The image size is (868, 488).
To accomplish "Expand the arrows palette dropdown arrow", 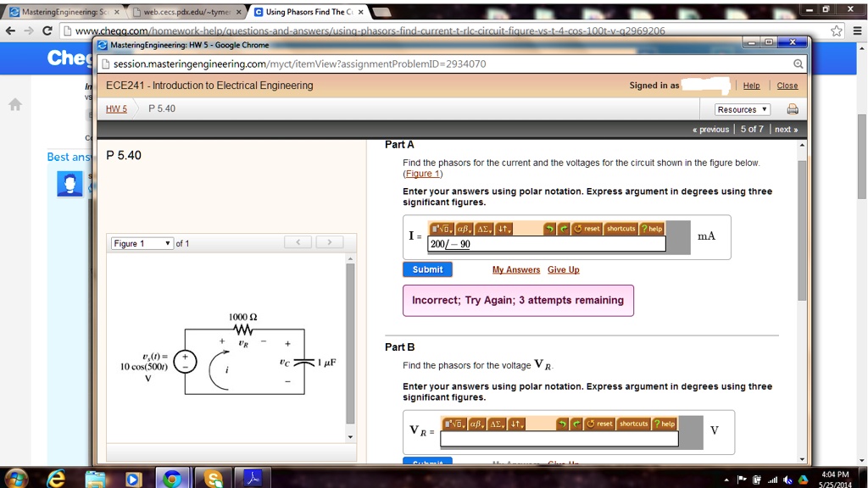I will coord(511,230).
